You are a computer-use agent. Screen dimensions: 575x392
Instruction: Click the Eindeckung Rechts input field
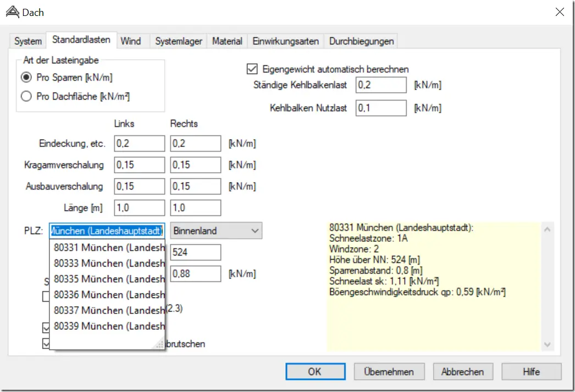[x=196, y=143]
